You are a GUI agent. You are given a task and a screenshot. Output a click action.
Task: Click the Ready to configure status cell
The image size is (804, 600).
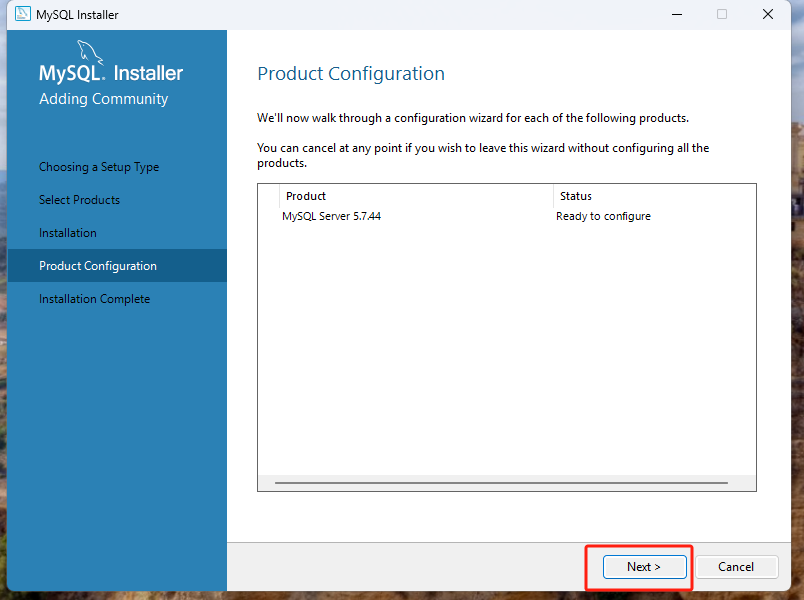coord(603,216)
